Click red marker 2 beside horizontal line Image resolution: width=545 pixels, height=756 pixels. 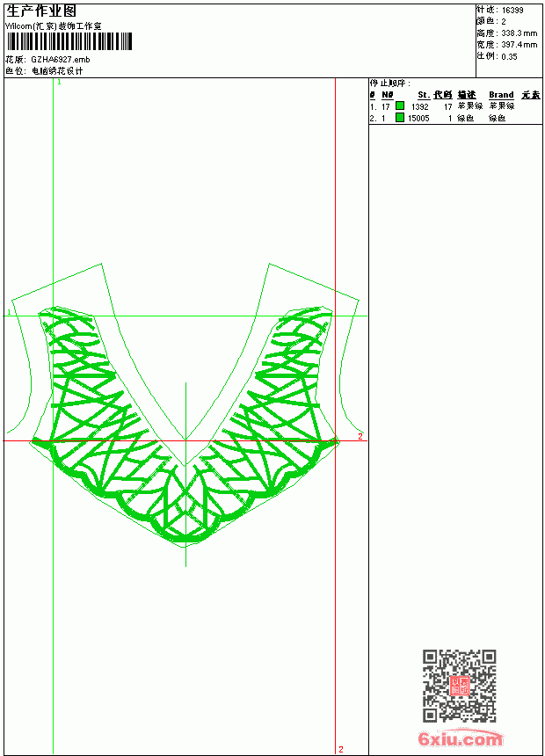pos(360,436)
